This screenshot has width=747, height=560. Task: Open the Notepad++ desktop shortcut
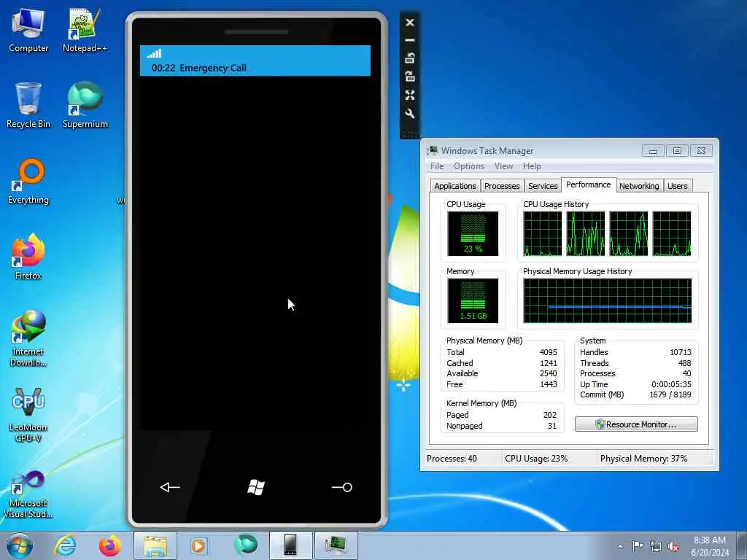(x=85, y=31)
